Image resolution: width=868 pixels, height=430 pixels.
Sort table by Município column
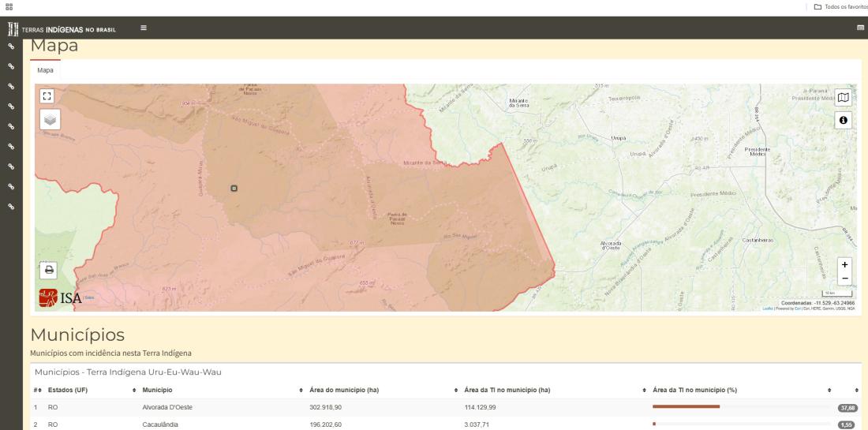(158, 390)
